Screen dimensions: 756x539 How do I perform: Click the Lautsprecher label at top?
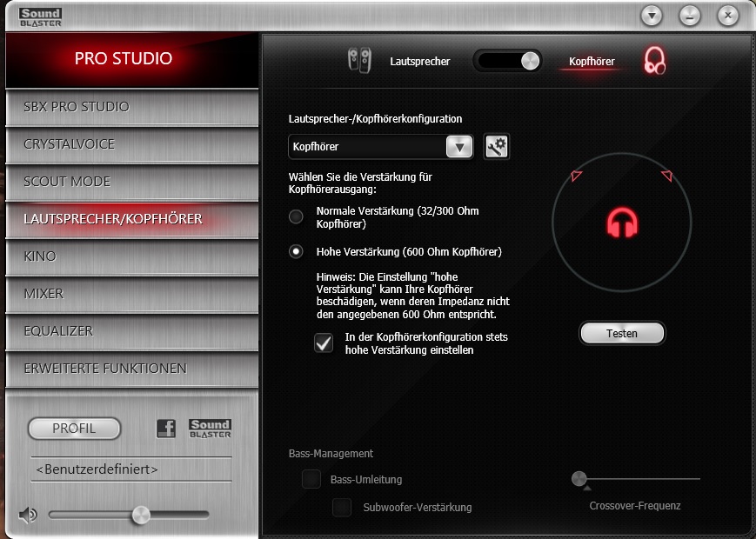[420, 61]
